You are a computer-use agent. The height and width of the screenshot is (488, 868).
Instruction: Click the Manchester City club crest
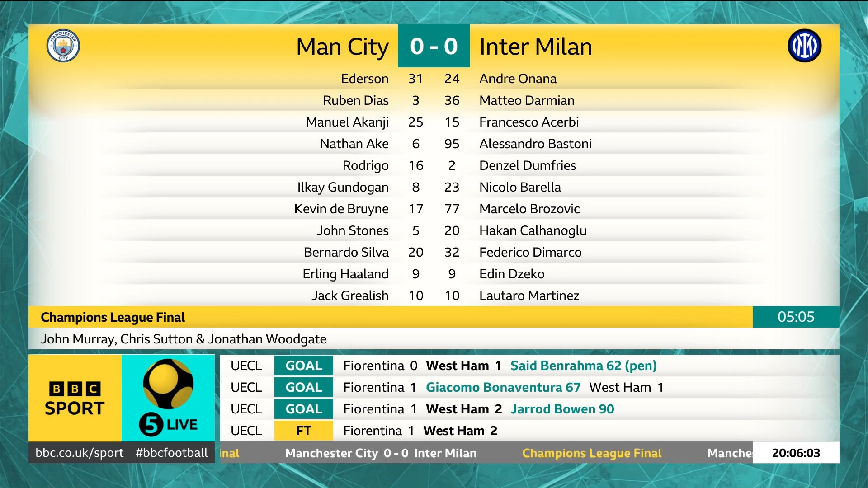(63, 46)
